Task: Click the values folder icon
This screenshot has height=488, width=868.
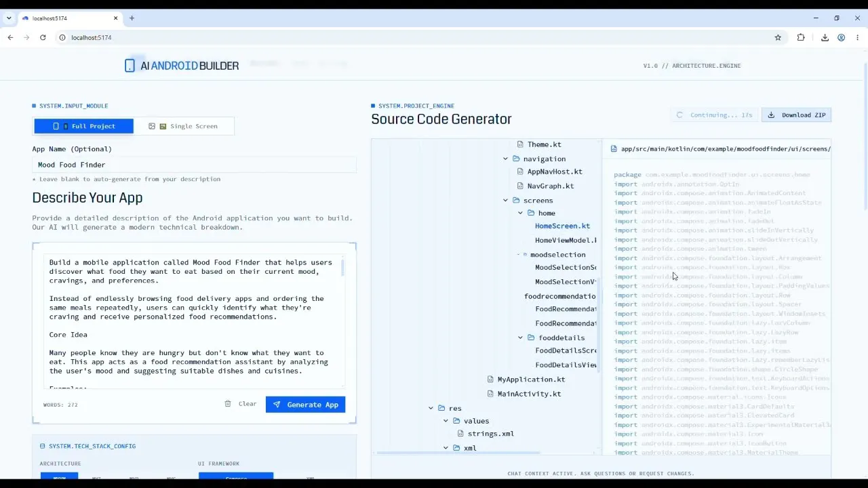Action: click(456, 421)
